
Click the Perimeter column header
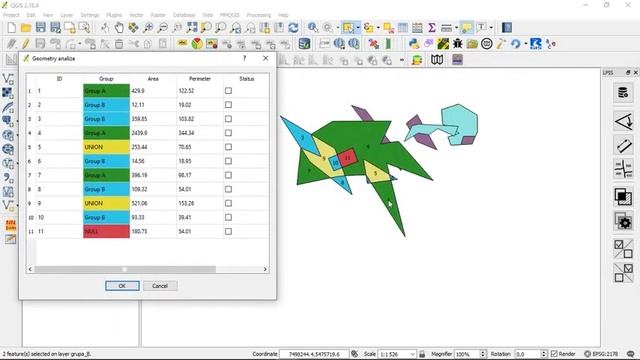pos(200,79)
